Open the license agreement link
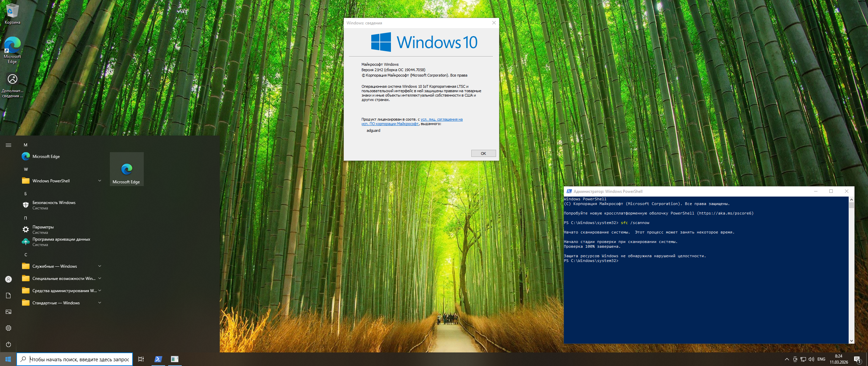Screen dimensions: 868x366 point(441,120)
